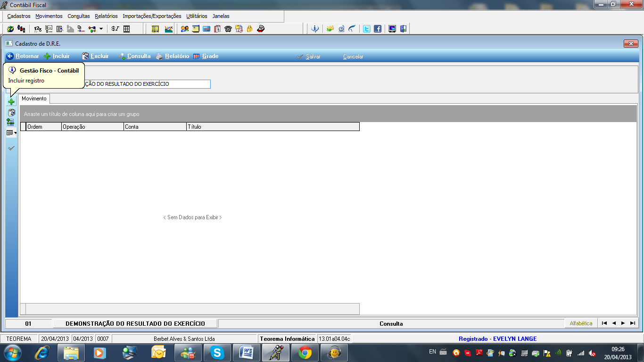
Task: Open the Consultas menu
Action: (79, 16)
